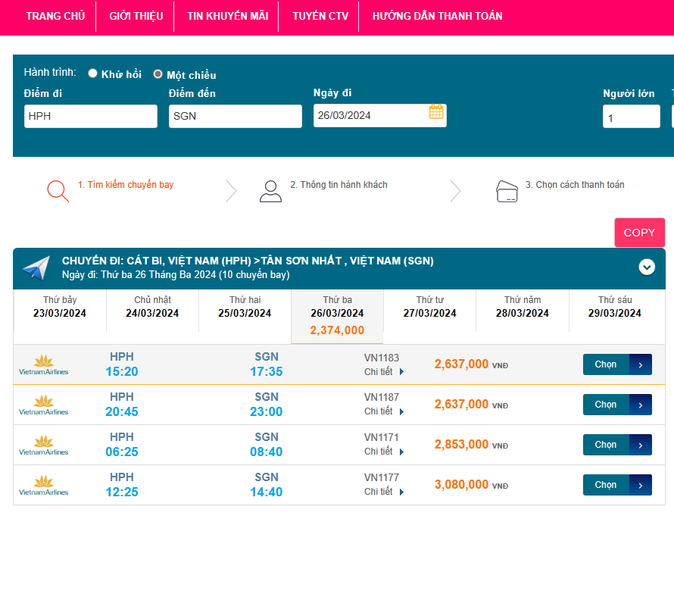674x616 pixels.
Task: Click the magnifier icon for flight search step
Action: click(x=58, y=191)
